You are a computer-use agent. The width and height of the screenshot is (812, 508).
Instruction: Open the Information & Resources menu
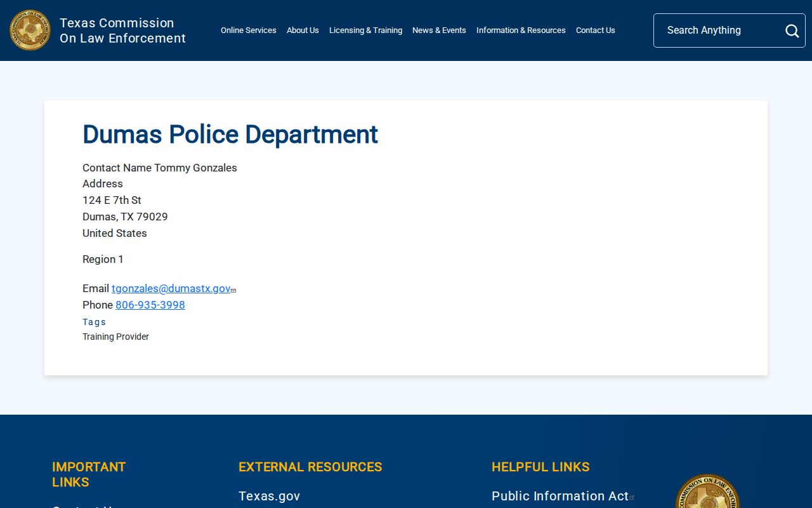[x=521, y=30]
